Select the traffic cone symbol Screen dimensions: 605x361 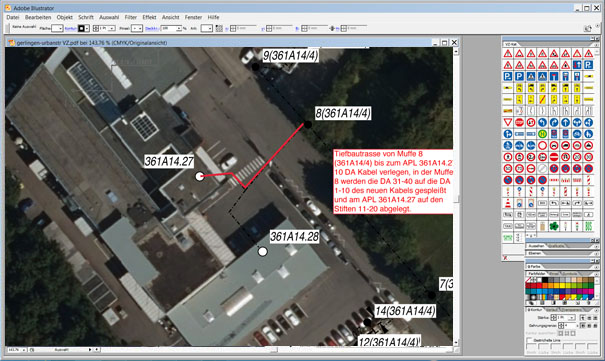(508, 203)
